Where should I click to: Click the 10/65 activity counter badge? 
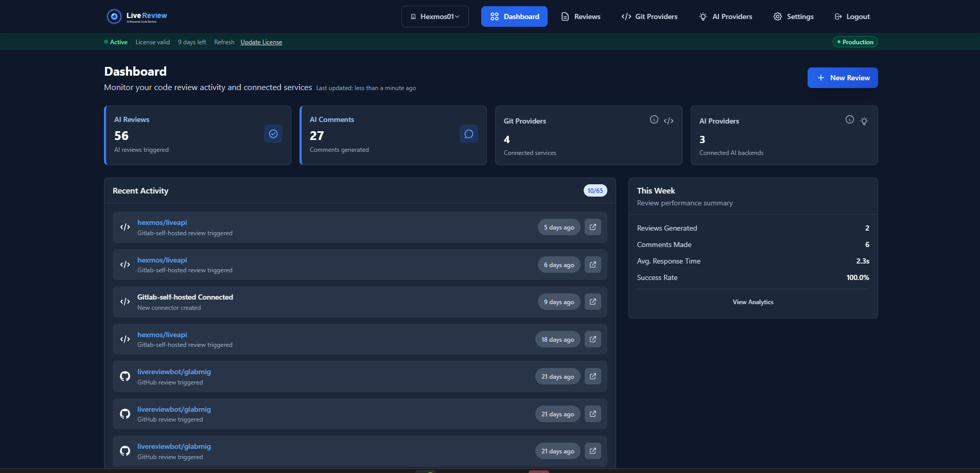point(595,190)
